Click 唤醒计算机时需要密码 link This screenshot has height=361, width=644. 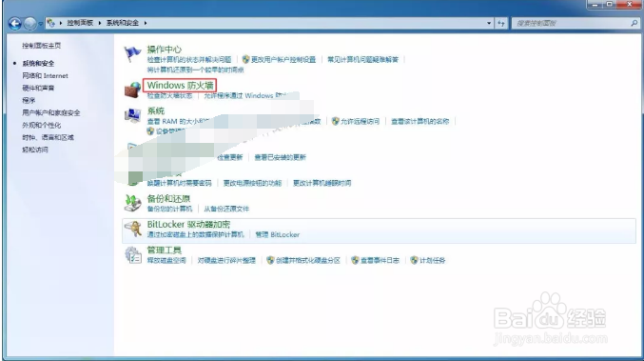click(x=179, y=183)
